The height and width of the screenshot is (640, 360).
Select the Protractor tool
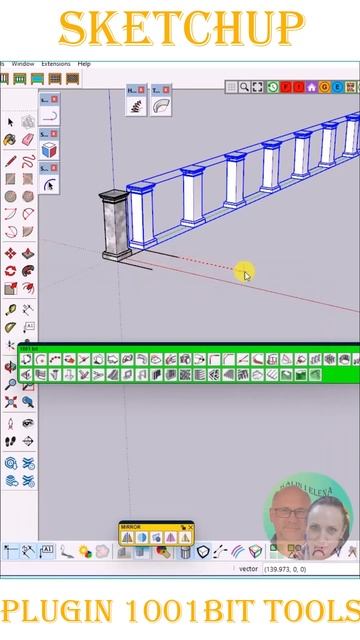point(10,327)
